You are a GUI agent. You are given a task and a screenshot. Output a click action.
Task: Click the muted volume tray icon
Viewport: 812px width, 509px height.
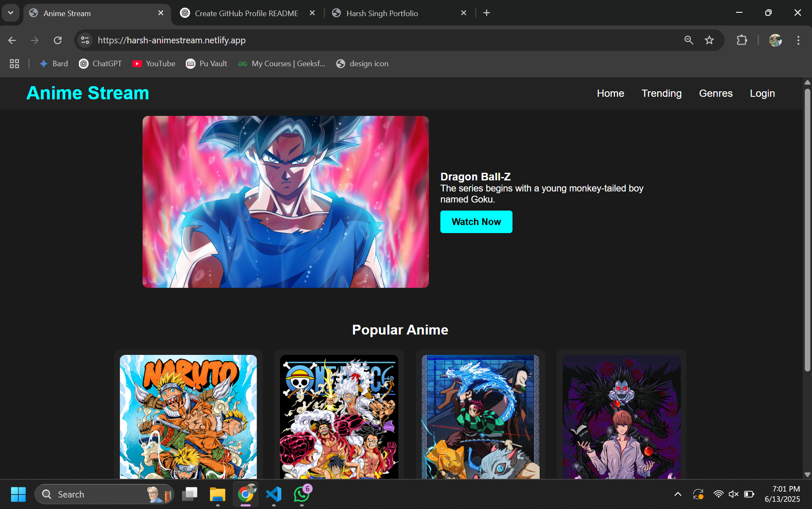click(x=734, y=494)
